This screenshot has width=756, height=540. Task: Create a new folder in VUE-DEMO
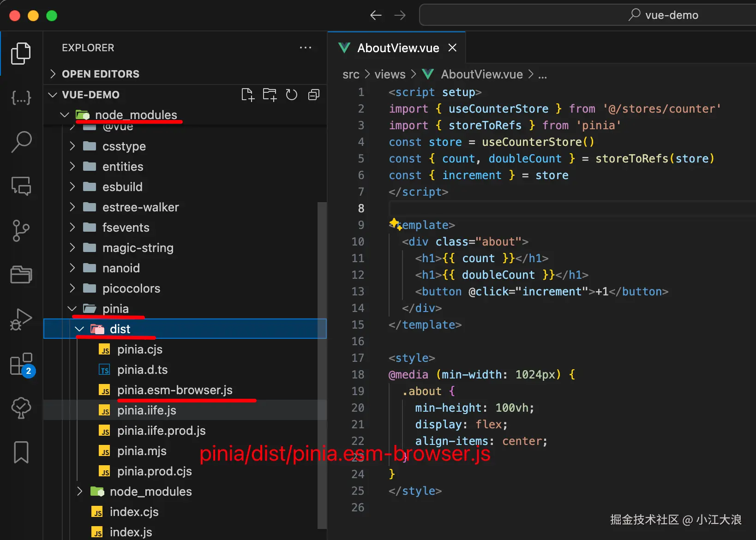[x=270, y=95]
